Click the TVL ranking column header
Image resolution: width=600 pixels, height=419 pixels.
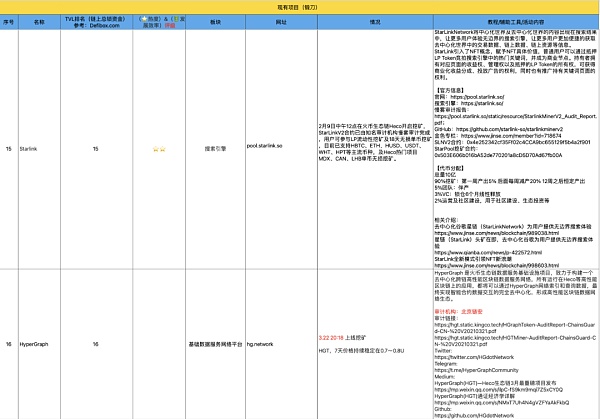point(96,19)
